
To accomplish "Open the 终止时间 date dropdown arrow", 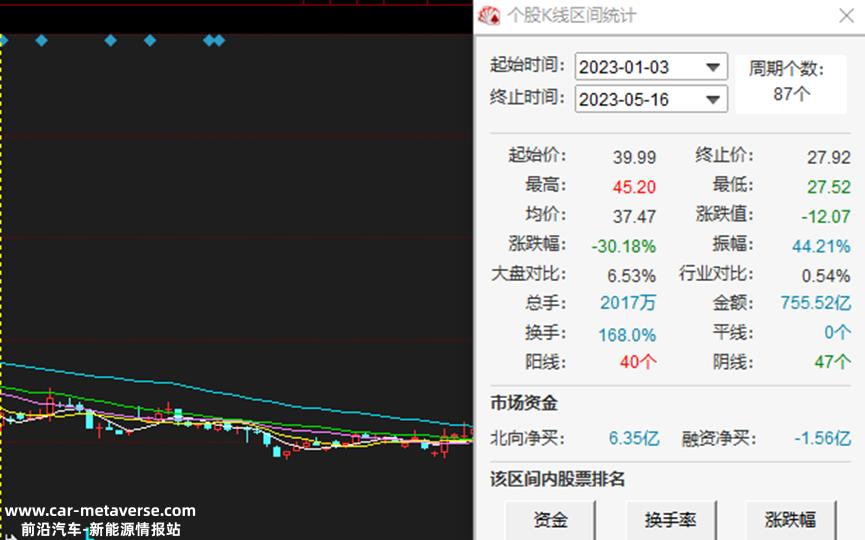I will tap(713, 100).
